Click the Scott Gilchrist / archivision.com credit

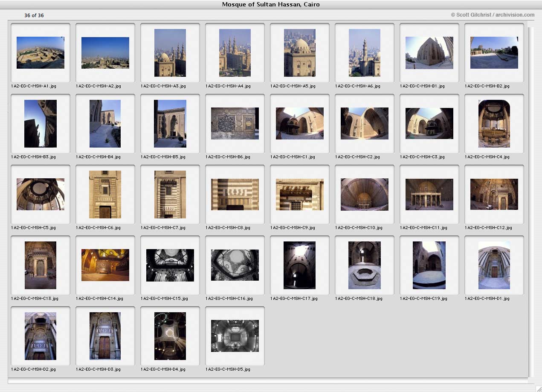coord(493,15)
